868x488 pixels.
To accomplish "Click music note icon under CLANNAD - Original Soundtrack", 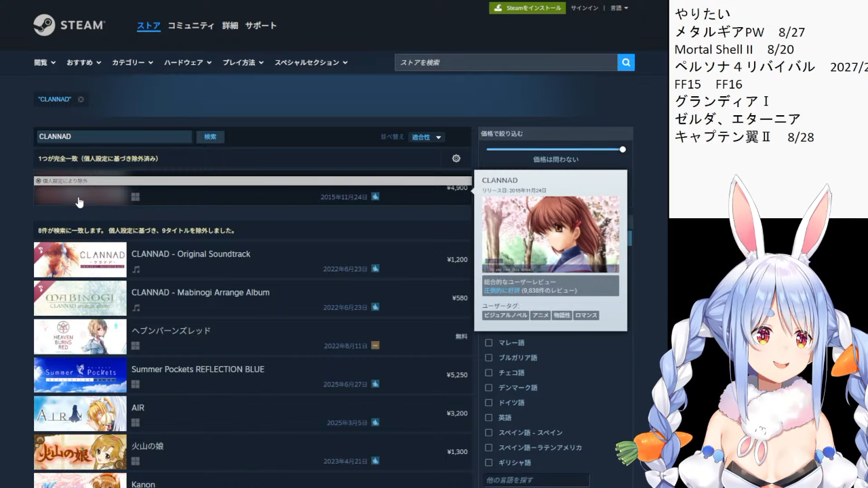I will coord(136,269).
